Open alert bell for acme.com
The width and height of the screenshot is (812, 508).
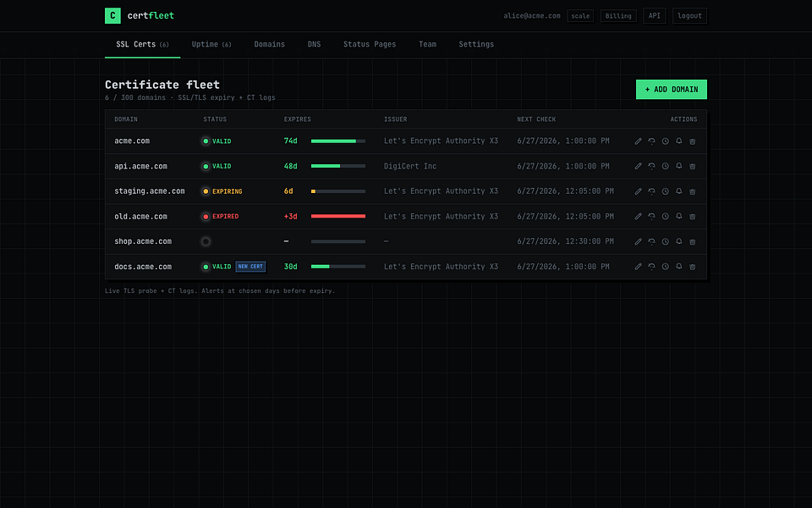(679, 141)
